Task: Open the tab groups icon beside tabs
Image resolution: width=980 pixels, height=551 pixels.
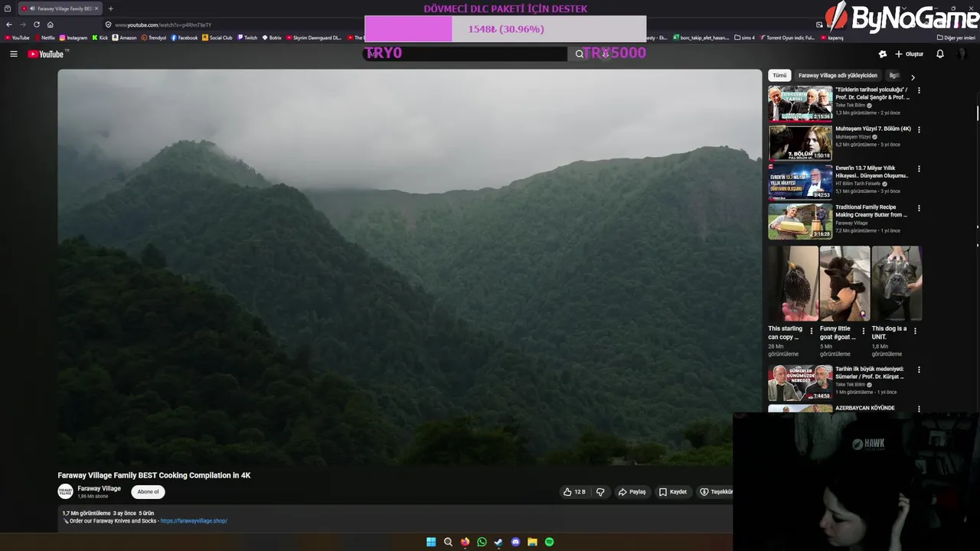Action: [8, 8]
